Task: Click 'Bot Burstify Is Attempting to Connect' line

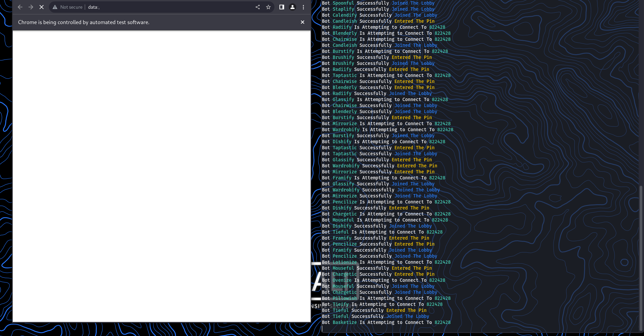Action: pyautogui.click(x=385, y=51)
